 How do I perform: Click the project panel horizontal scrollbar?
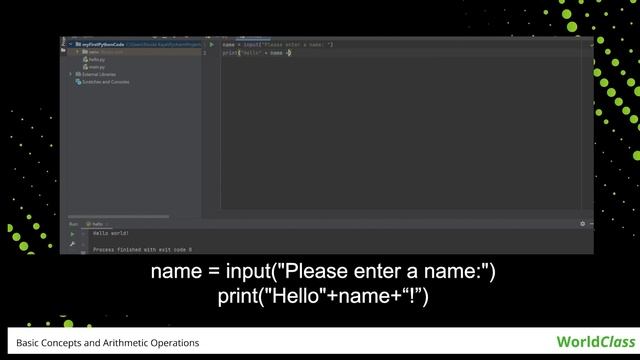click(x=118, y=217)
